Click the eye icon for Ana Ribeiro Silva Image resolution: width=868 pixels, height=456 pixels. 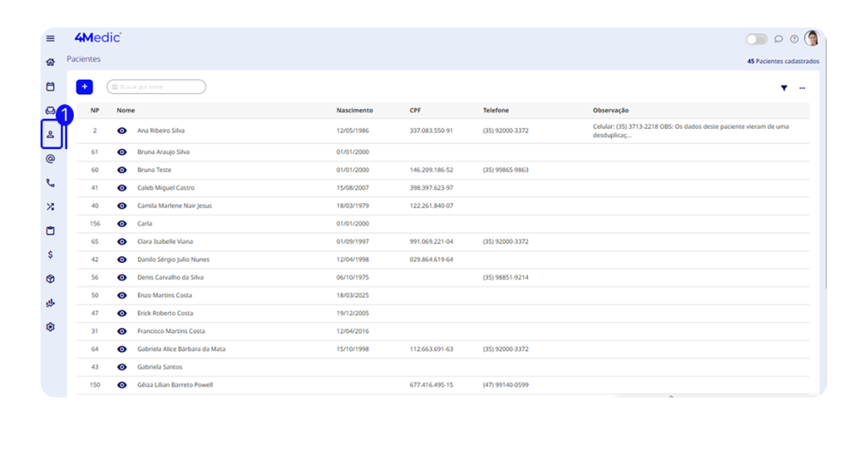(122, 131)
